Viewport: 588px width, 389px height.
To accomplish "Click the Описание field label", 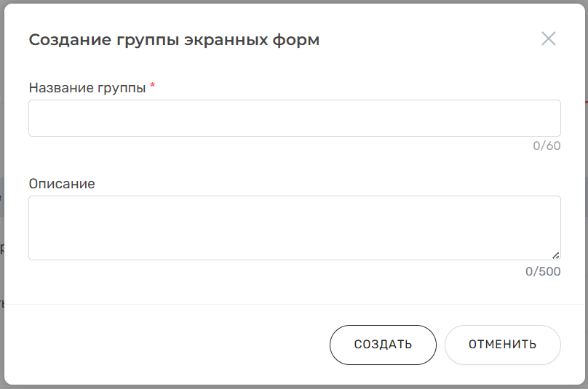I will point(62,184).
